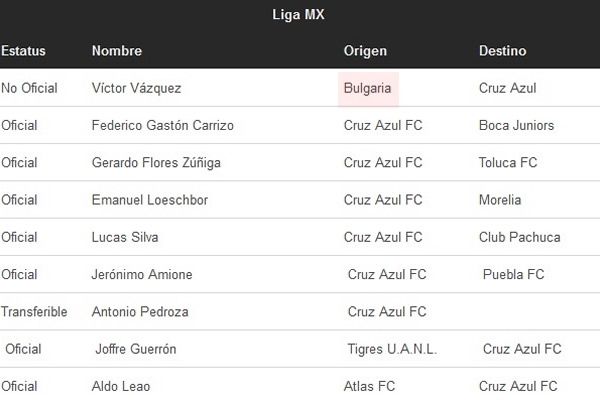Click the Liga MX table title
Viewport: 600px width, 400px height.
[x=298, y=15]
